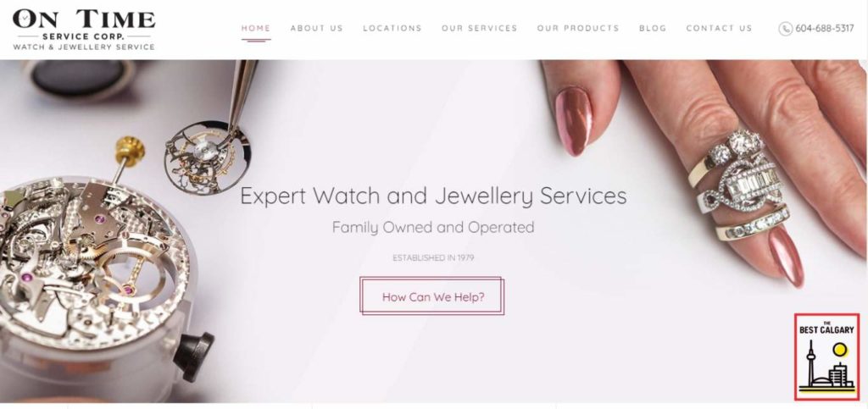Viewport: 868px width, 409px height.
Task: Click the On Time Service Corp. logo
Action: (x=84, y=30)
